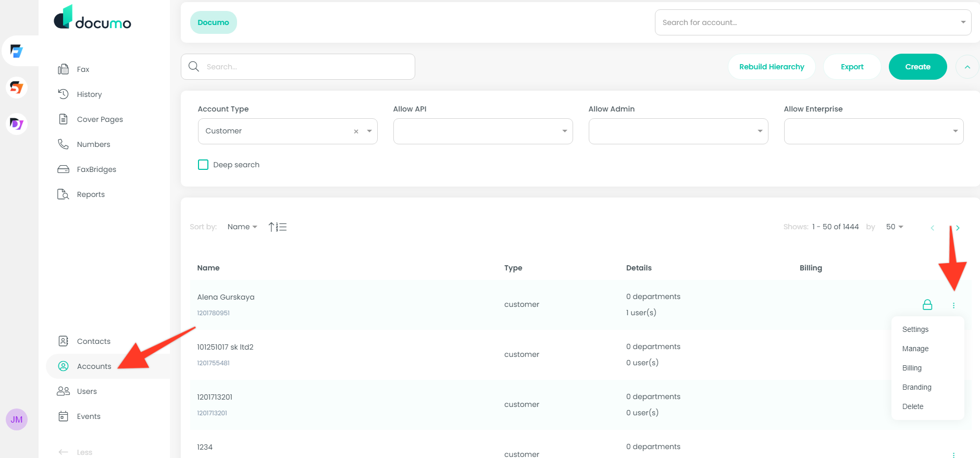Click the 1234 account name

point(205,447)
